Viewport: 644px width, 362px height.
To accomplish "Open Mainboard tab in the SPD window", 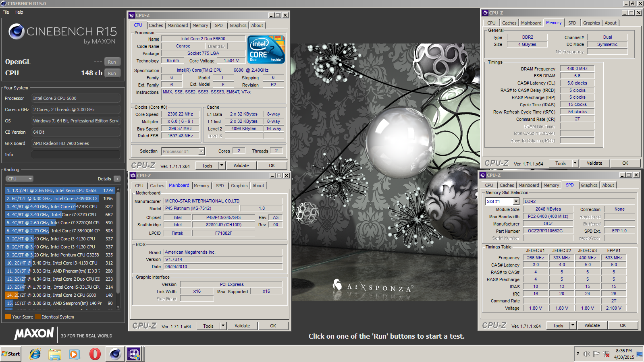I will coord(529,185).
